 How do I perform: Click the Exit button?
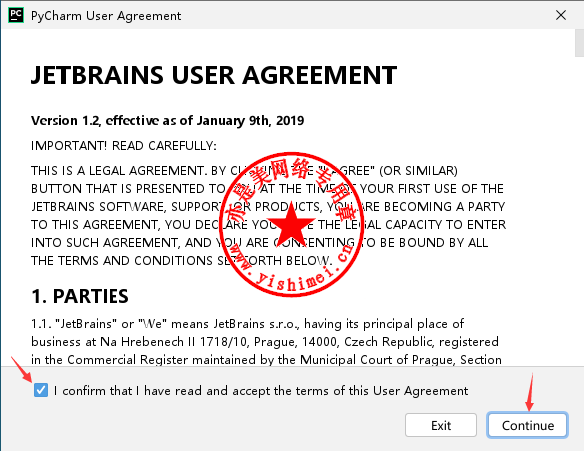(x=441, y=425)
